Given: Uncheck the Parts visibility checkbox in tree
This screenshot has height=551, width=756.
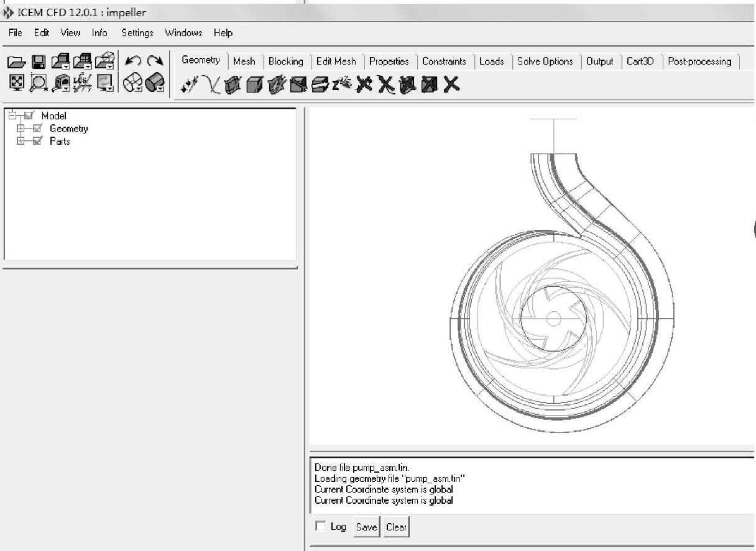Looking at the screenshot, I should (37, 142).
